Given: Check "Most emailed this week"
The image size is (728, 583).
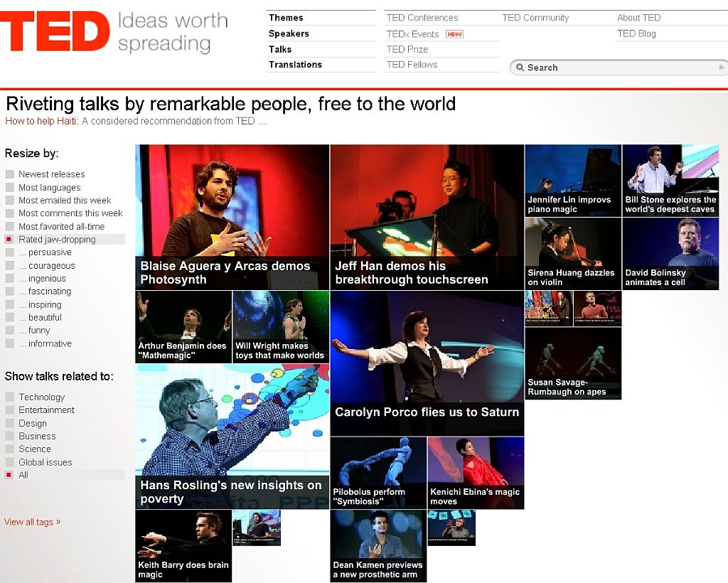Looking at the screenshot, I should [x=9, y=200].
